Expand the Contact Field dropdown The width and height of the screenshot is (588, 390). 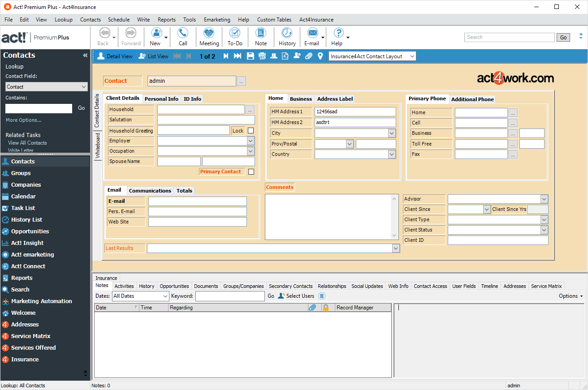84,87
